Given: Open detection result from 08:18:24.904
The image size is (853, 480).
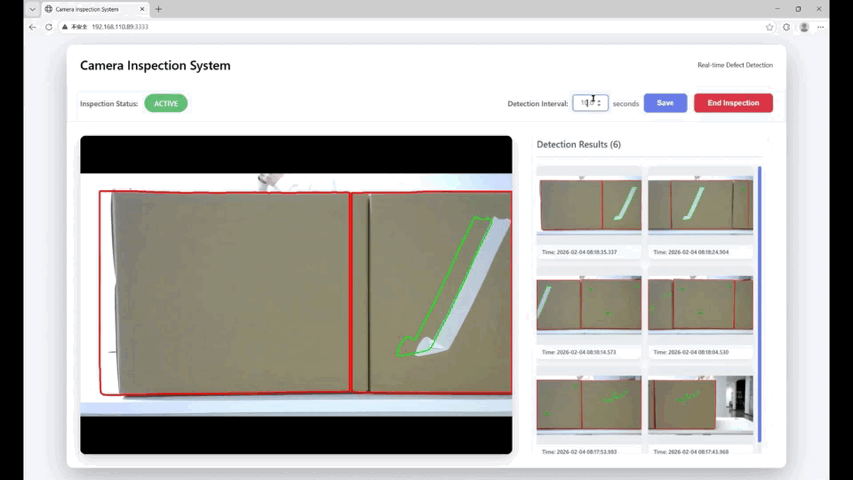Looking at the screenshot, I should [701, 212].
